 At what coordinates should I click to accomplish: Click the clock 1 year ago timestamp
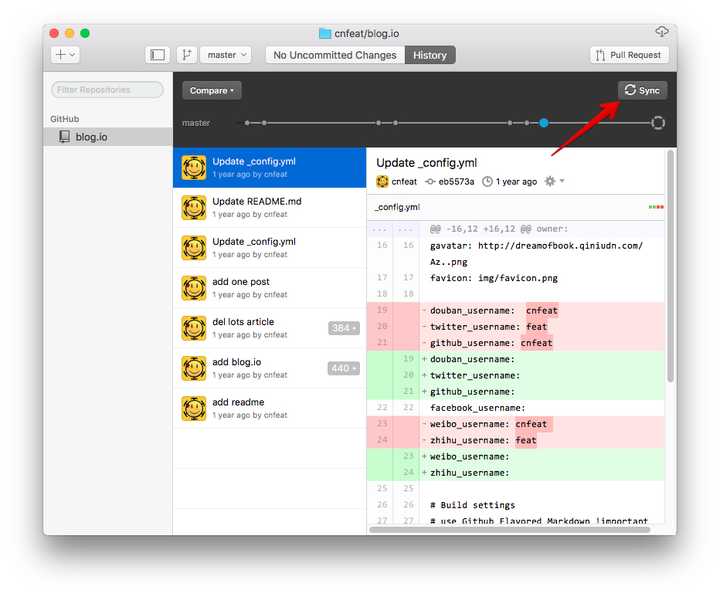click(510, 182)
